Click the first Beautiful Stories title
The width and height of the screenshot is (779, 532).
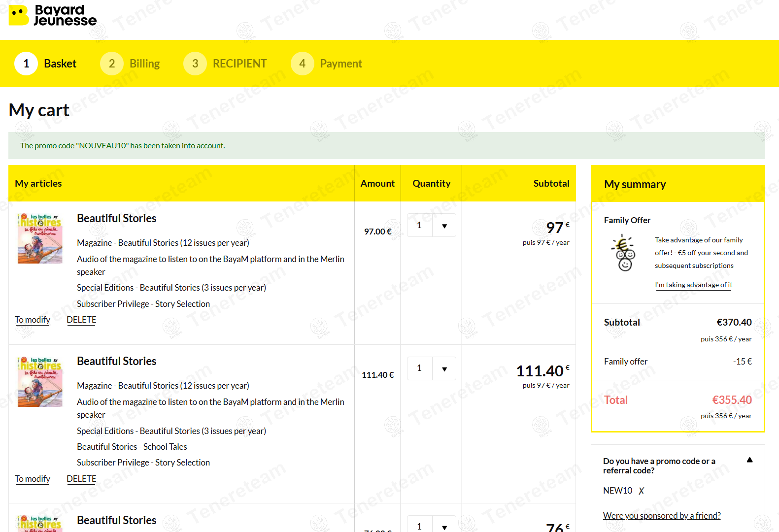click(117, 218)
